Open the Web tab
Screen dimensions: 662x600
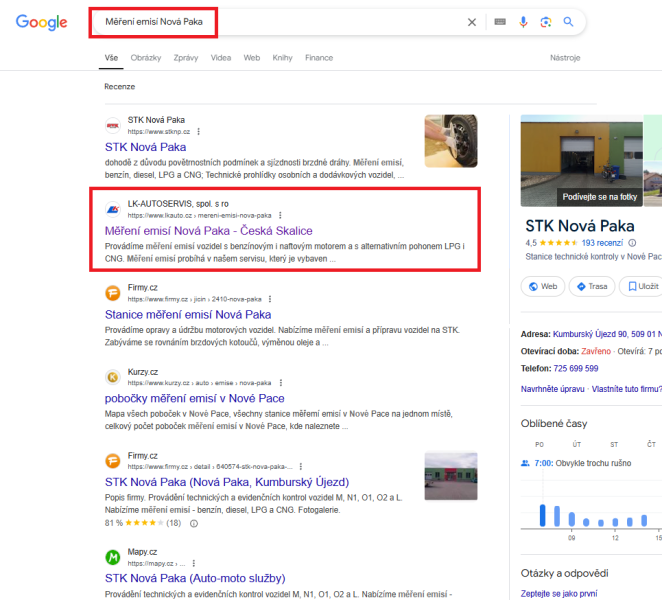pos(252,58)
